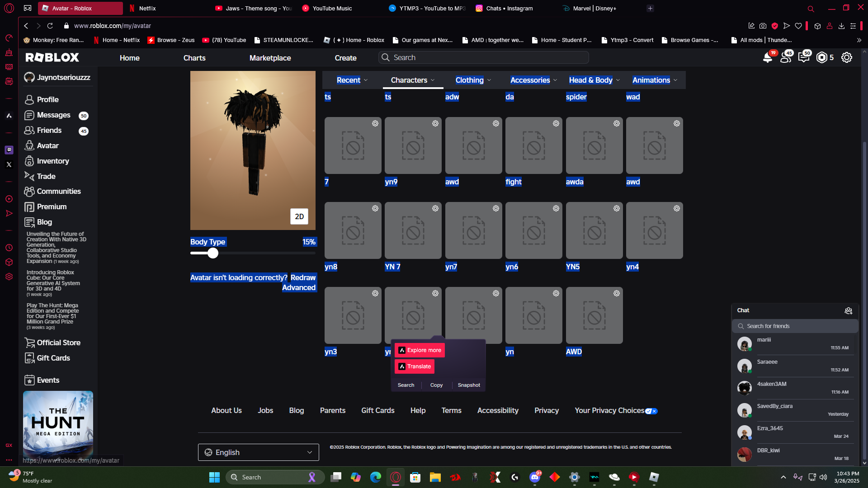This screenshot has width=868, height=488.
Task: Click the Robux balance icon
Action: click(x=821, y=58)
